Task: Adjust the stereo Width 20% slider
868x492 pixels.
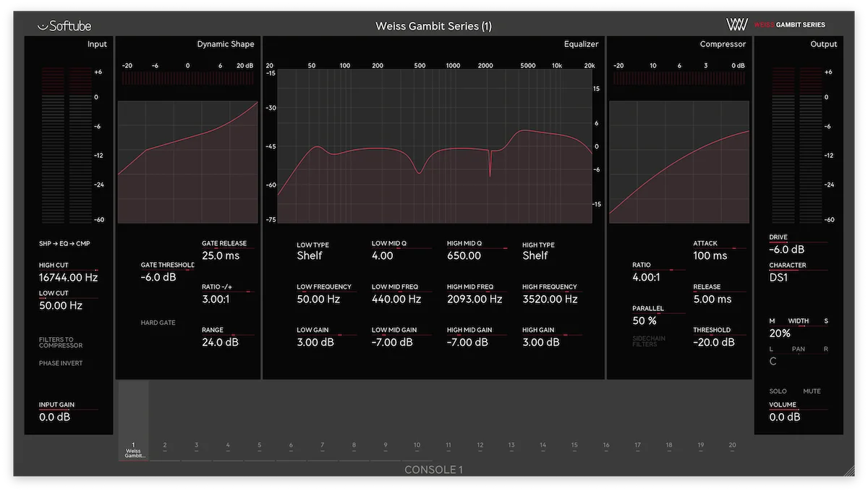Action: point(798,328)
